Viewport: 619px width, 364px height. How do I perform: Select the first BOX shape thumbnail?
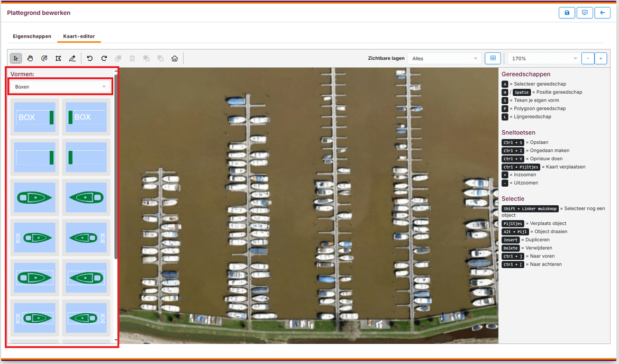(35, 117)
